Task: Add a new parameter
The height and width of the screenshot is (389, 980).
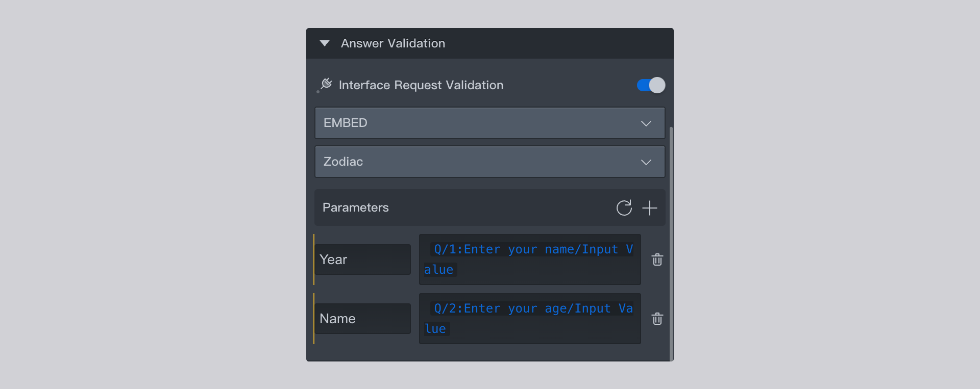Action: coord(649,208)
